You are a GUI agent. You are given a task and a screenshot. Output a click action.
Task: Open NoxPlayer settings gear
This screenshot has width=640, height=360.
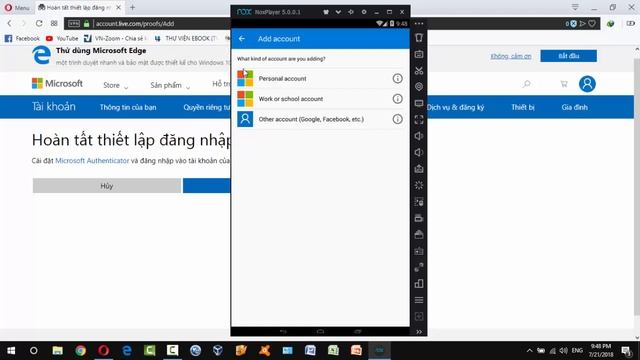tap(364, 12)
